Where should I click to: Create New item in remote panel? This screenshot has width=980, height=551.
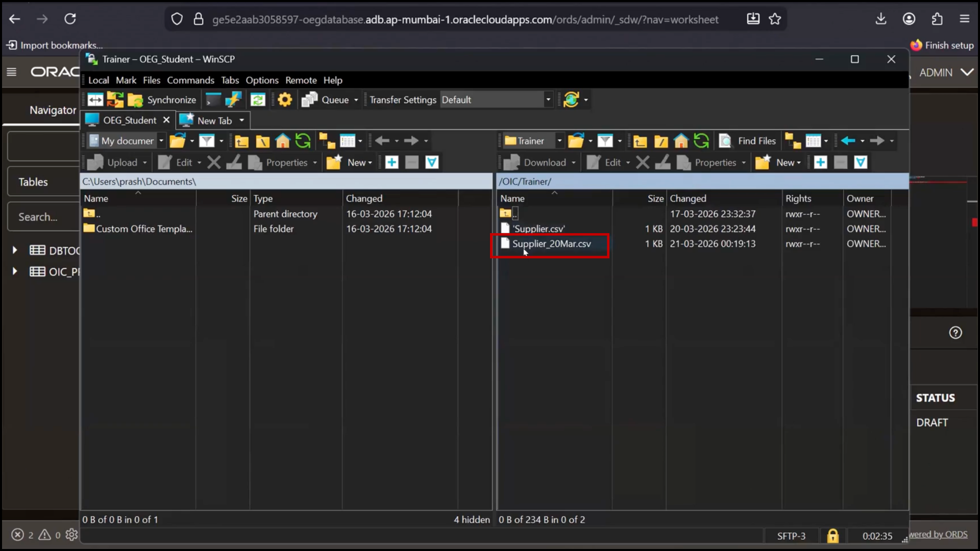point(778,163)
